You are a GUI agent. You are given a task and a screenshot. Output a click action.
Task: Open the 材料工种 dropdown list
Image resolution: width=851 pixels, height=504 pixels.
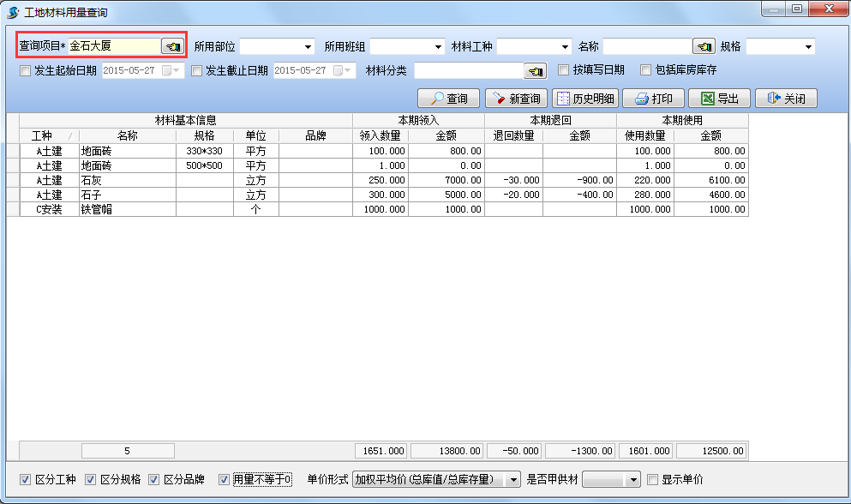(565, 46)
